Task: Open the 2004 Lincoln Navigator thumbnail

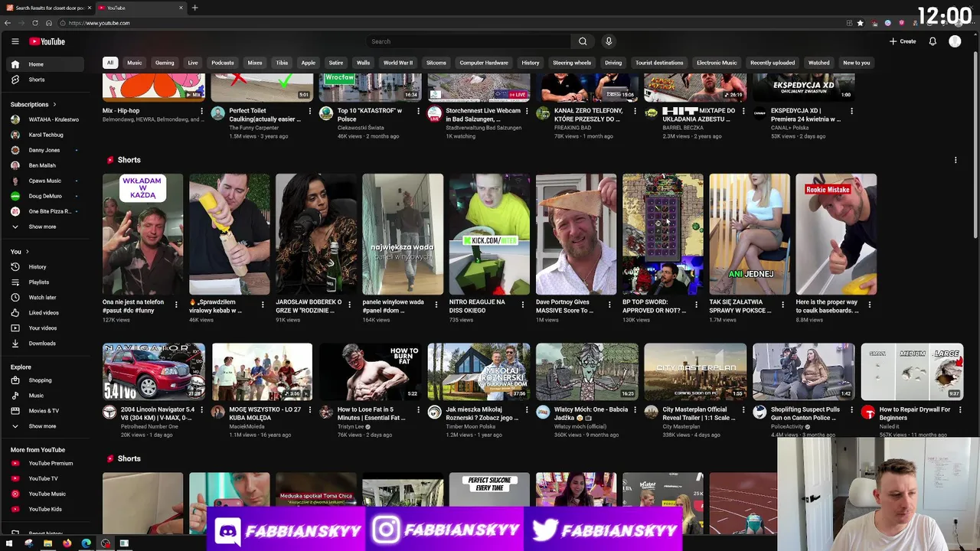Action: (x=154, y=371)
